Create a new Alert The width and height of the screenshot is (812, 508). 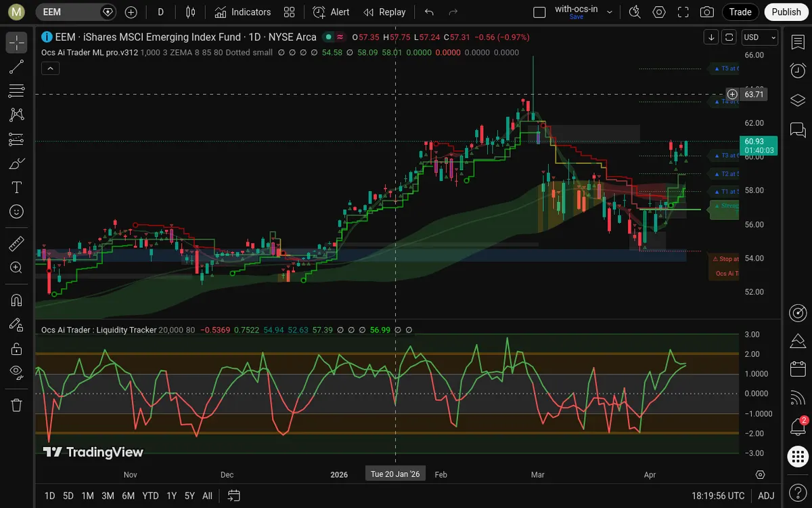pos(331,12)
